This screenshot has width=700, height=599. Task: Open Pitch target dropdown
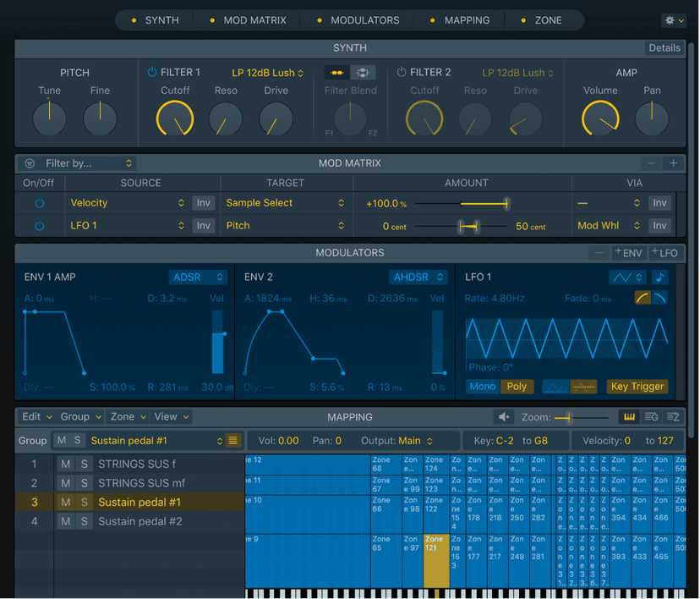point(285,226)
